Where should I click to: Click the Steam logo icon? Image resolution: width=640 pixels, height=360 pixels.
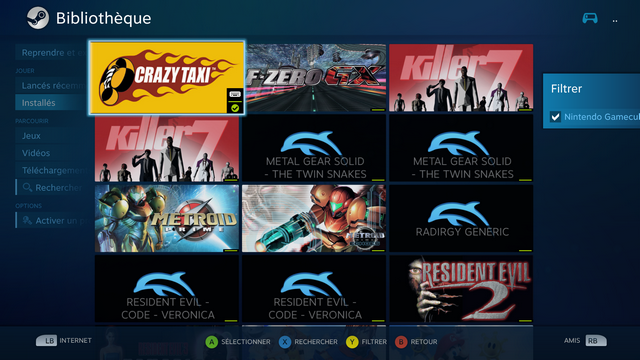(x=38, y=18)
